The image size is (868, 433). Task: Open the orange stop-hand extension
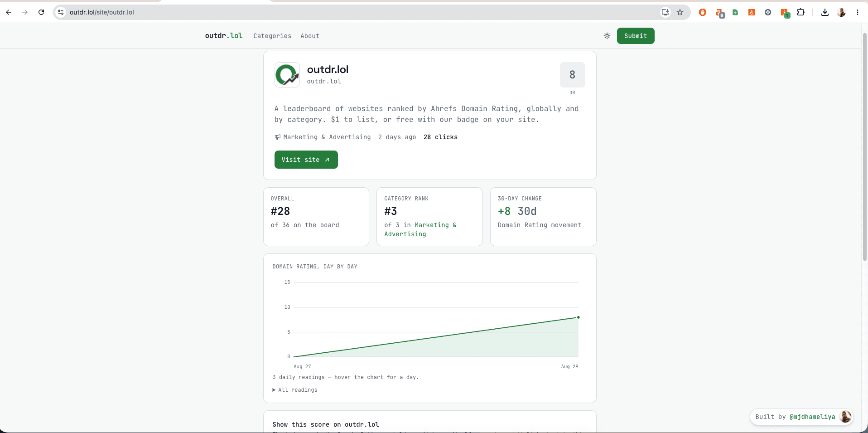(703, 12)
